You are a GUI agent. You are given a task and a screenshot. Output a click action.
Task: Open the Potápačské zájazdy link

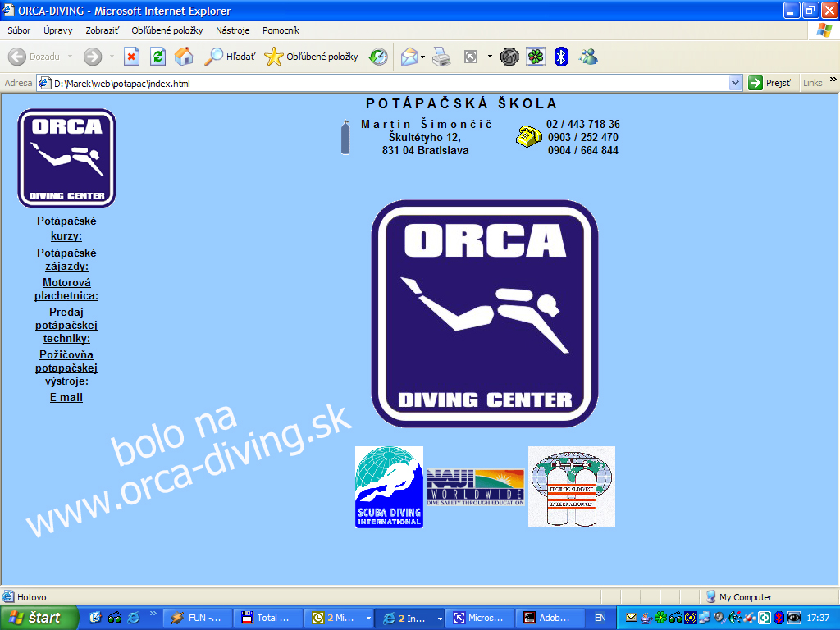click(x=66, y=259)
